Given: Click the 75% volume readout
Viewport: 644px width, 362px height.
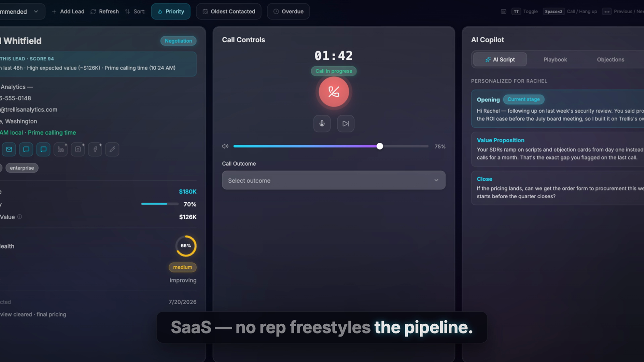Looking at the screenshot, I should pyautogui.click(x=440, y=146).
